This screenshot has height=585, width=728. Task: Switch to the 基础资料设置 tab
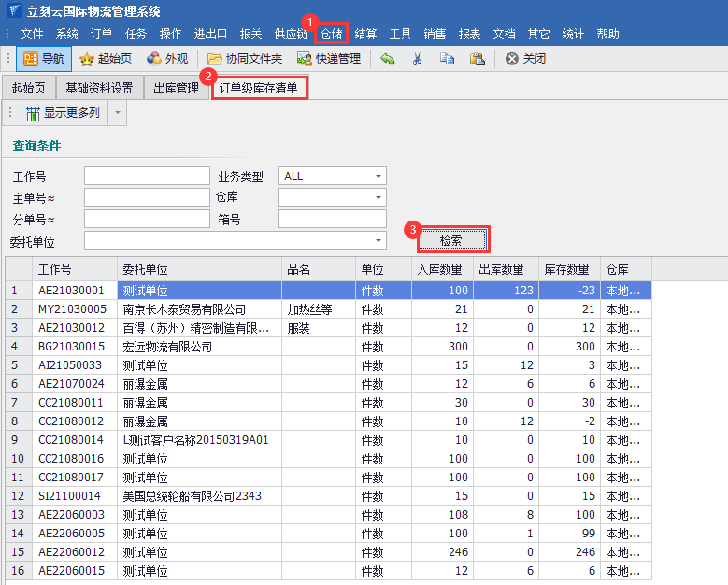tap(99, 89)
